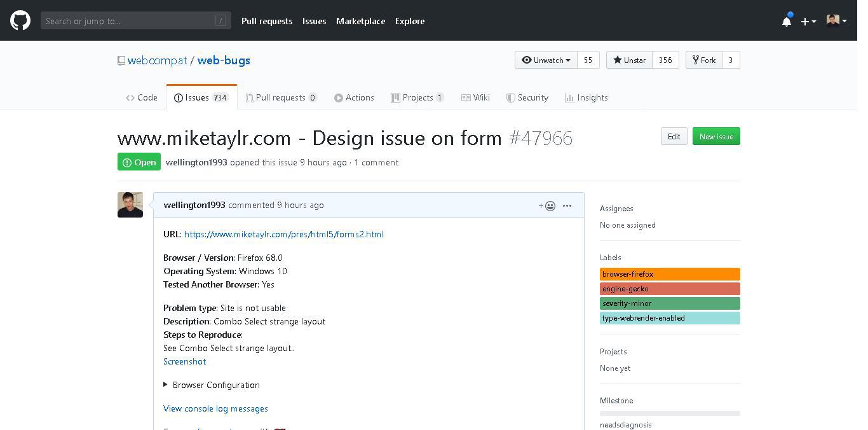Add a reaction with the smiley icon
Screen dimensions: 868x430
(x=547, y=205)
